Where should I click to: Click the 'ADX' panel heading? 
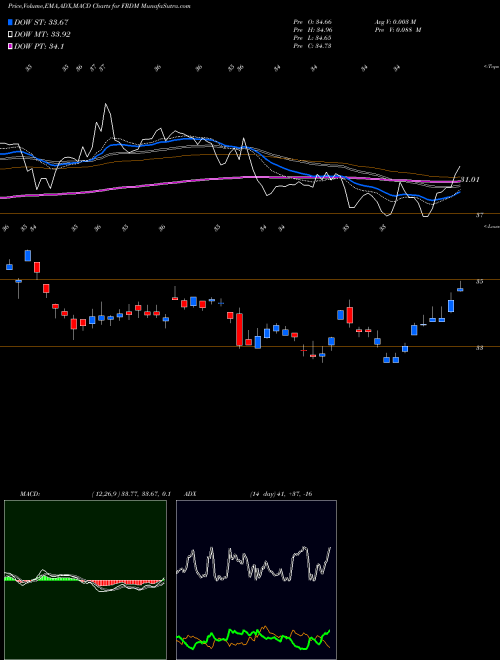191,494
